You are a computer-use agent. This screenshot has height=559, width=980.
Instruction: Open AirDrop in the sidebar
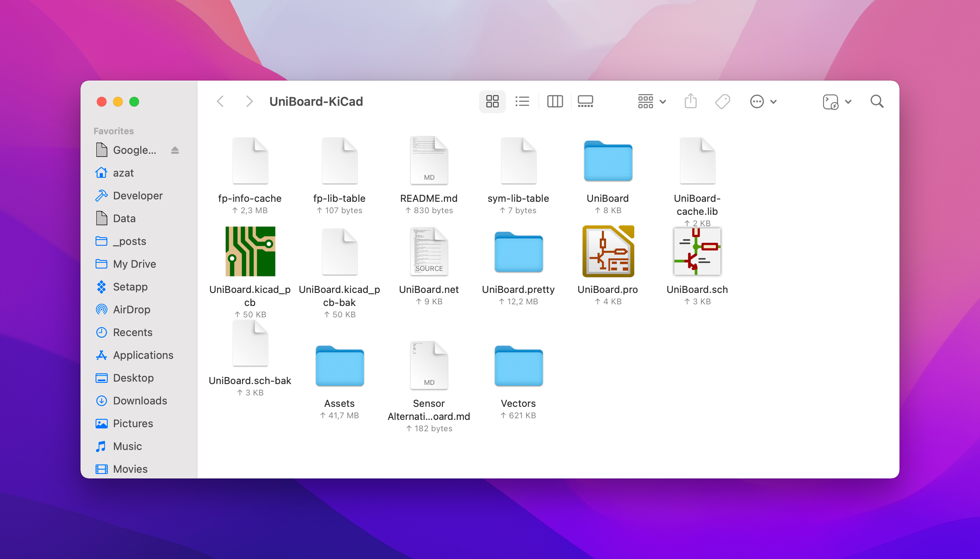(131, 310)
